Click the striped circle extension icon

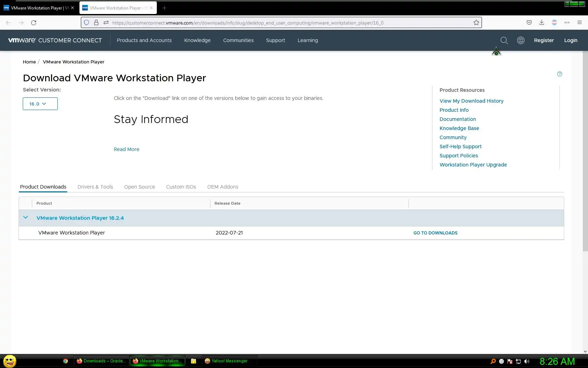pyautogui.click(x=554, y=22)
